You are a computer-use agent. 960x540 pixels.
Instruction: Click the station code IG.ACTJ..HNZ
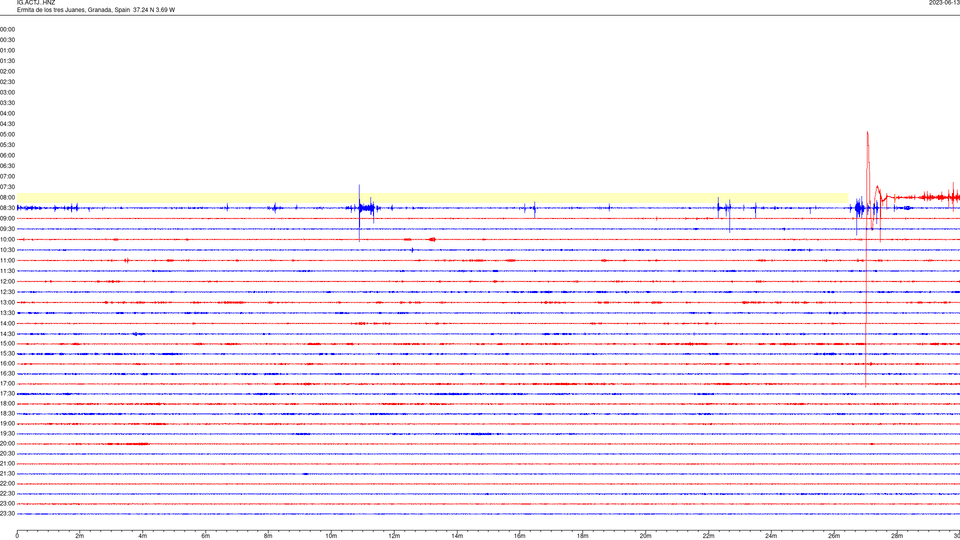coord(36,3)
